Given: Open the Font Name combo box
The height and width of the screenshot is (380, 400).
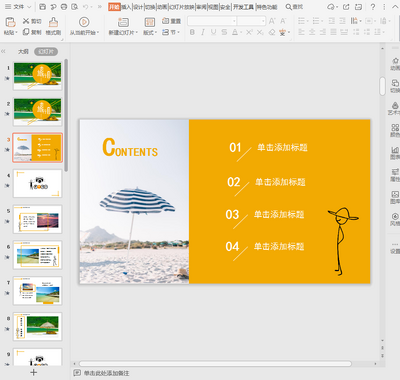Looking at the screenshot, I should [212, 21].
